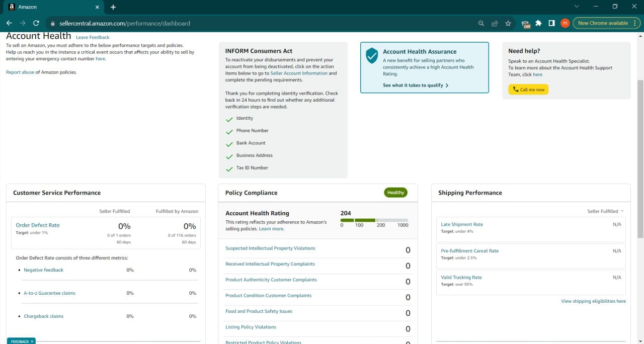Open the Chrome profile avatar 'm'
This screenshot has width=644, height=344.
(565, 23)
